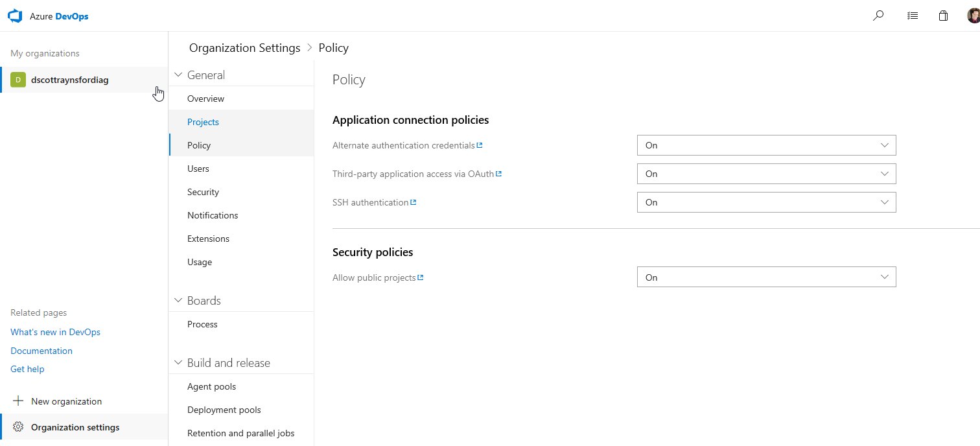This screenshot has height=446, width=980.
Task: Open the Third-party application access via OAuth dropdown
Action: pos(766,174)
